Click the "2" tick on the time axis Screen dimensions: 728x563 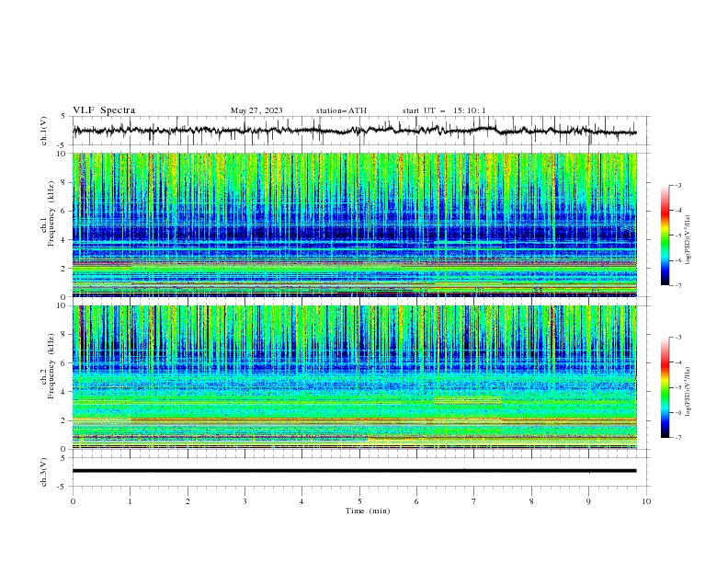[188, 501]
